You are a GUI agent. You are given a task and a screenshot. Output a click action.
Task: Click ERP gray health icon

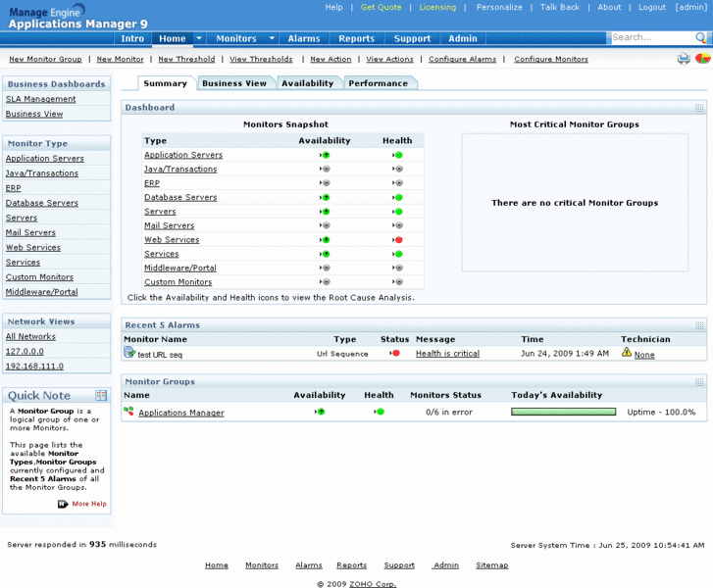coord(397,183)
